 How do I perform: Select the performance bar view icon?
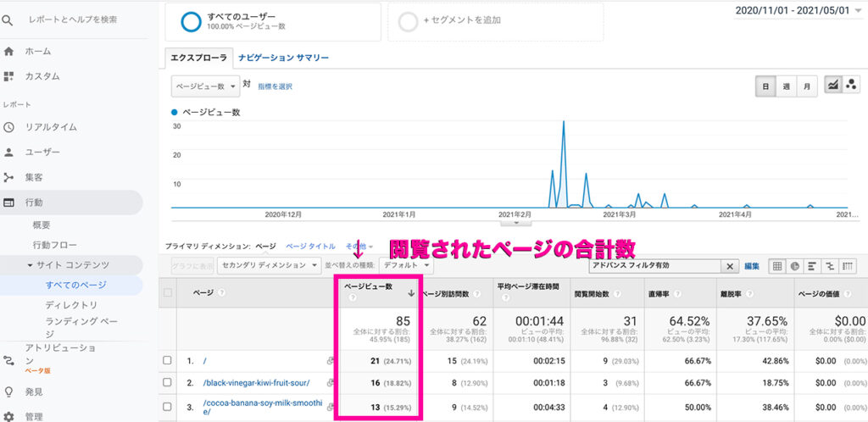[812, 266]
